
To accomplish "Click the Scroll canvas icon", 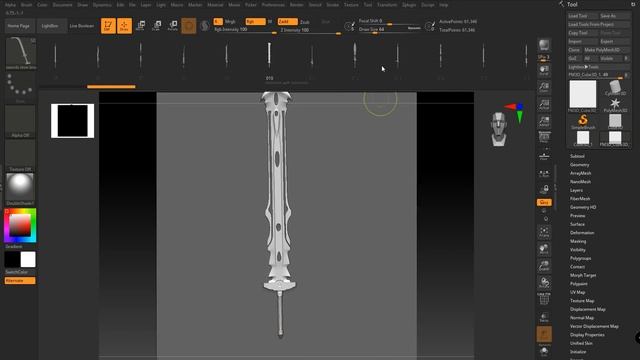I will click(x=544, y=70).
